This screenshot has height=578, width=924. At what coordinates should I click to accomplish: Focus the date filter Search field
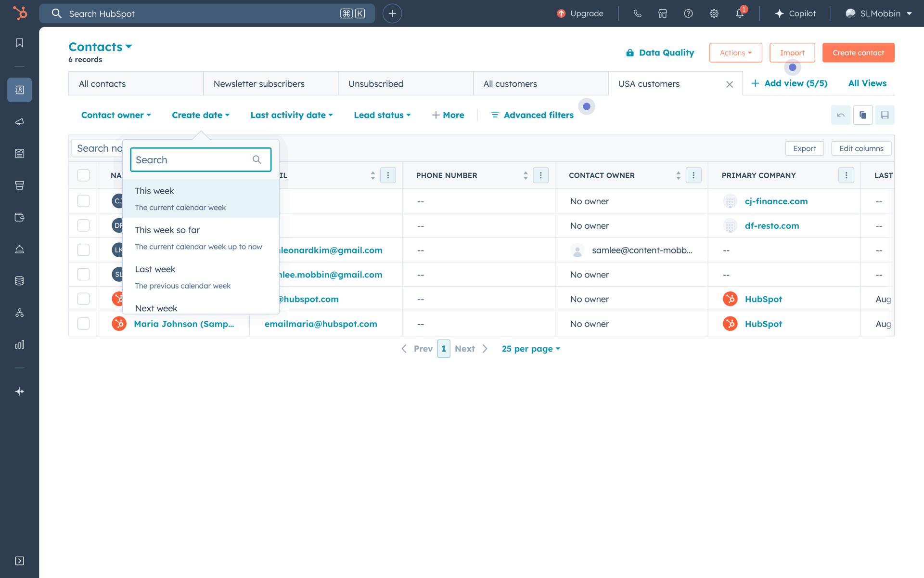tap(201, 160)
